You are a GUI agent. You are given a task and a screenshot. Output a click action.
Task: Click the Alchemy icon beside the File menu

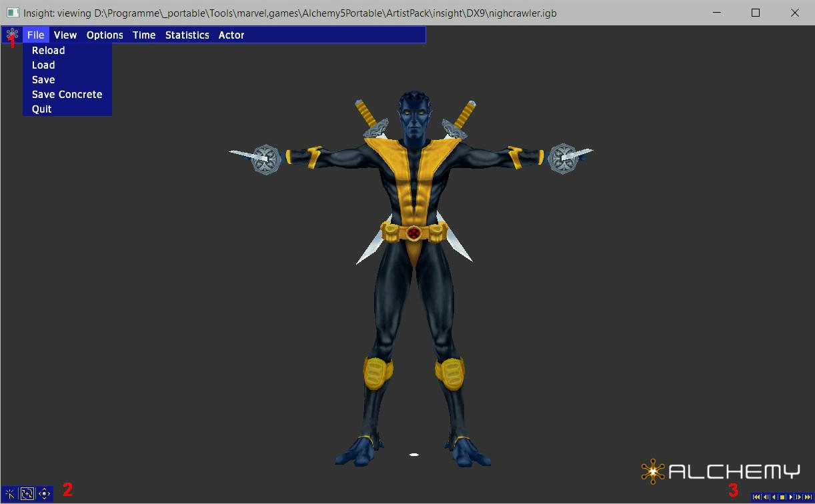coord(12,35)
